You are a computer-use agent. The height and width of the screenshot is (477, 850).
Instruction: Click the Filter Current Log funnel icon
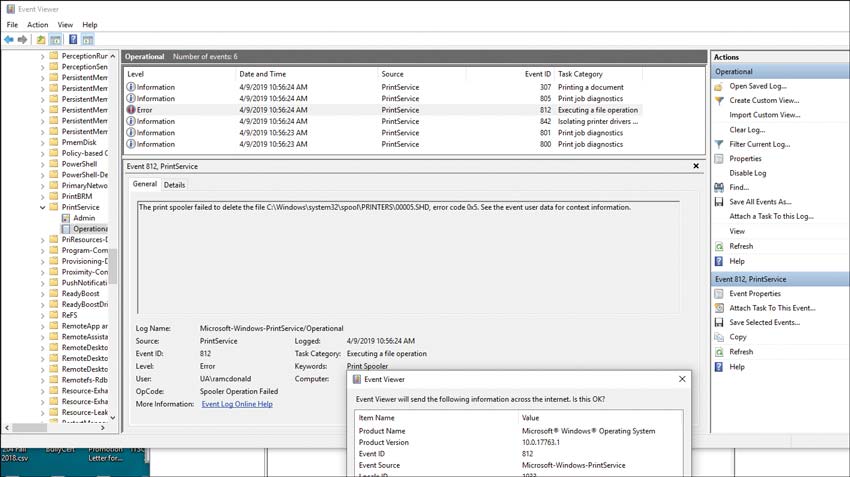719,144
